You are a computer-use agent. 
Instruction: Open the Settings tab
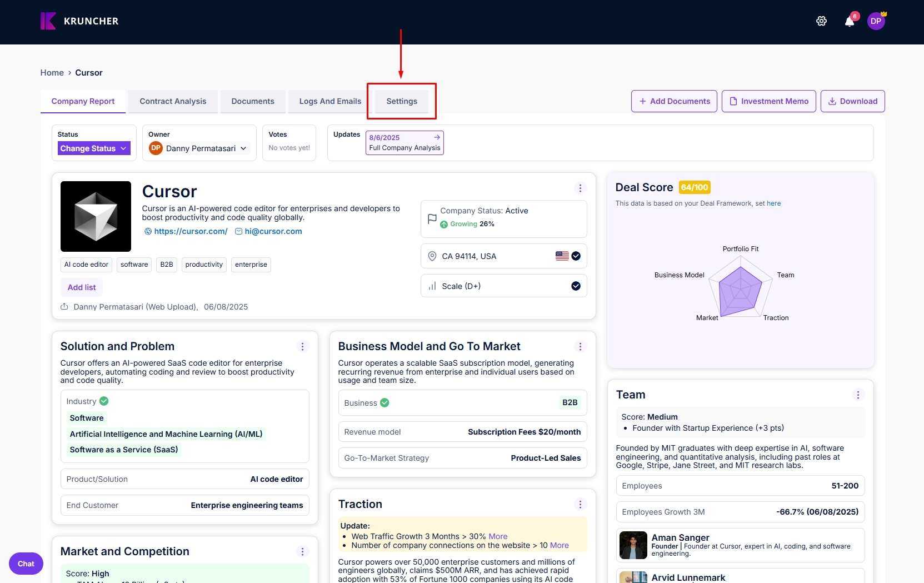402,102
